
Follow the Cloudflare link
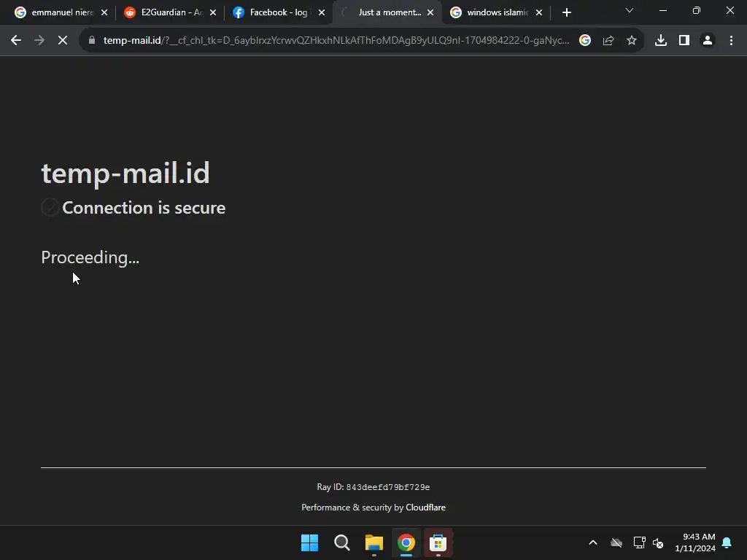(x=425, y=507)
